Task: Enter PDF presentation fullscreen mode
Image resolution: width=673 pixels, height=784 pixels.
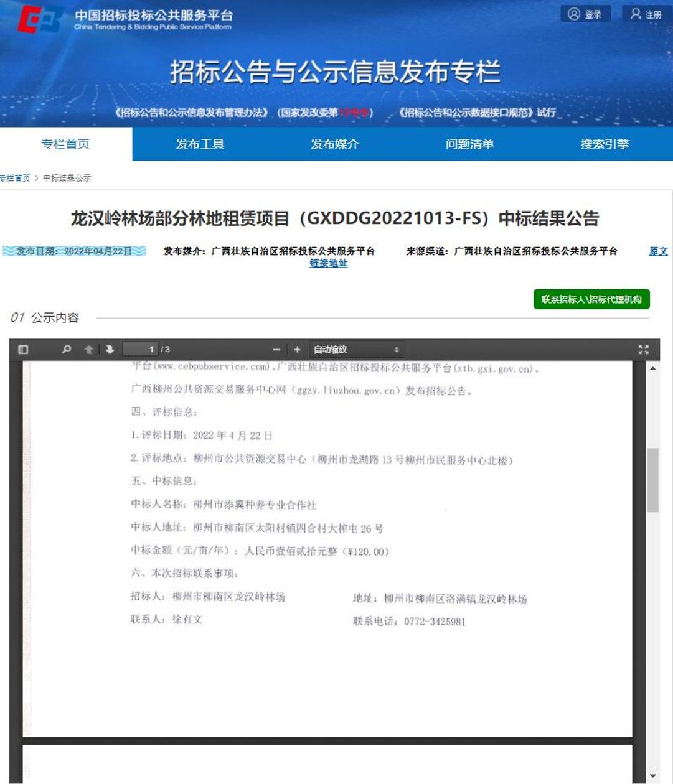Action: pyautogui.click(x=643, y=350)
